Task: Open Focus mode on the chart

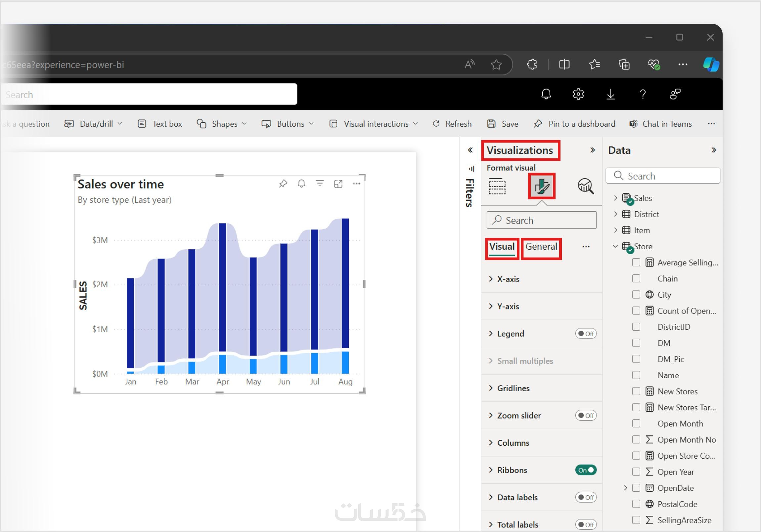Action: point(338,184)
